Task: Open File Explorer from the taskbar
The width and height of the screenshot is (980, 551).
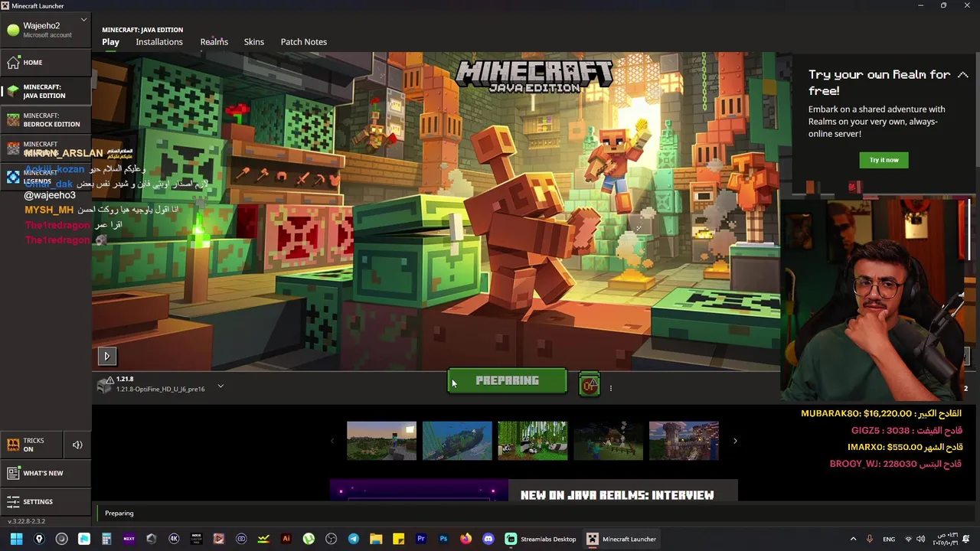Action: (376, 539)
